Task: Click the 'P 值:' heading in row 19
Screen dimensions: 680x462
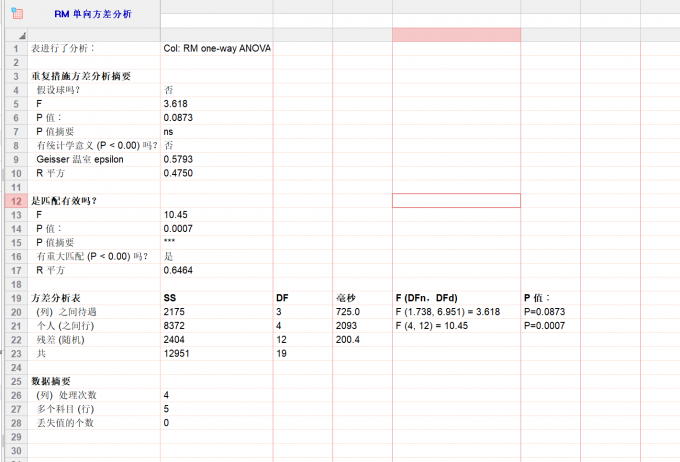Action: pyautogui.click(x=537, y=298)
